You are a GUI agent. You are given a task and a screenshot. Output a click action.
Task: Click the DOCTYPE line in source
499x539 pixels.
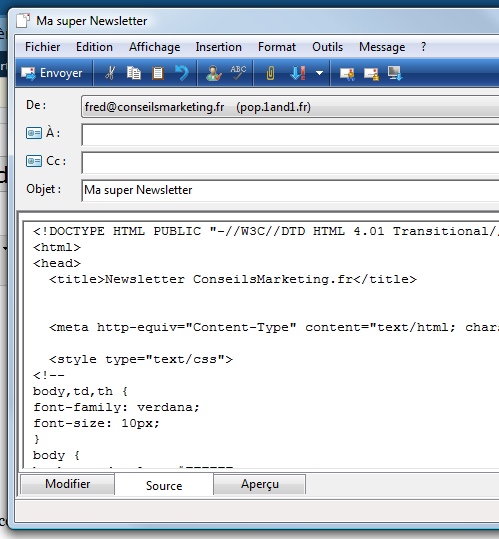click(x=266, y=231)
